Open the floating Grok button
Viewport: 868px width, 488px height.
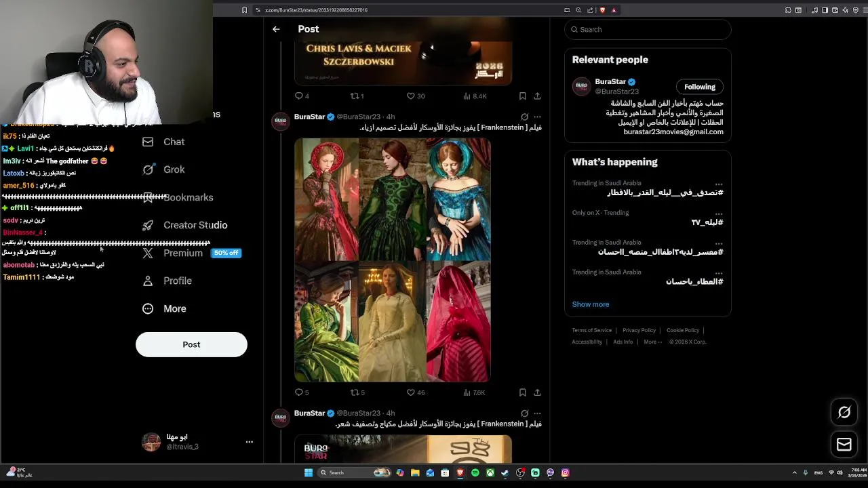pyautogui.click(x=844, y=412)
